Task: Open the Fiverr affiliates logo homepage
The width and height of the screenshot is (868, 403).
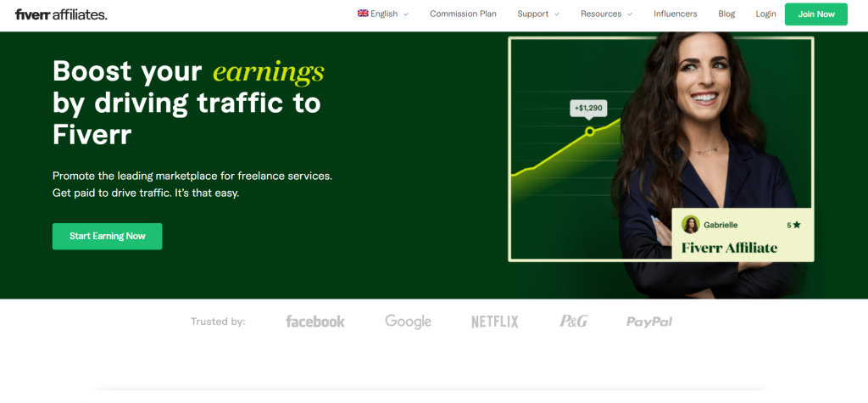Action: coord(61,14)
